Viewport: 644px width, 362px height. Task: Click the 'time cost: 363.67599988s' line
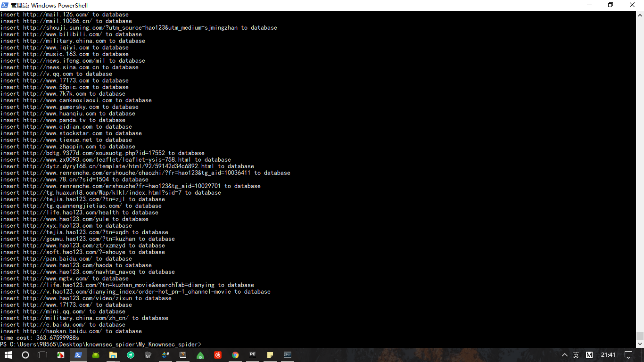point(40,338)
